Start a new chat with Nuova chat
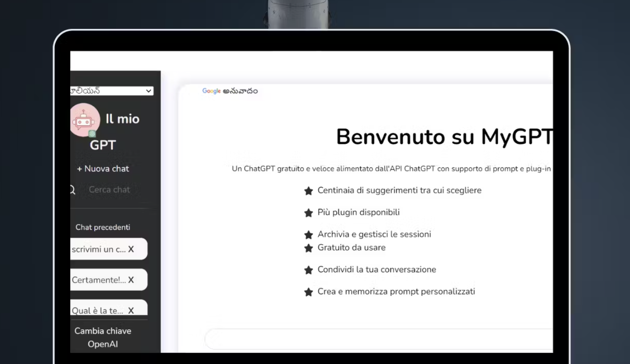Viewport: 630px width, 364px height. click(x=103, y=169)
